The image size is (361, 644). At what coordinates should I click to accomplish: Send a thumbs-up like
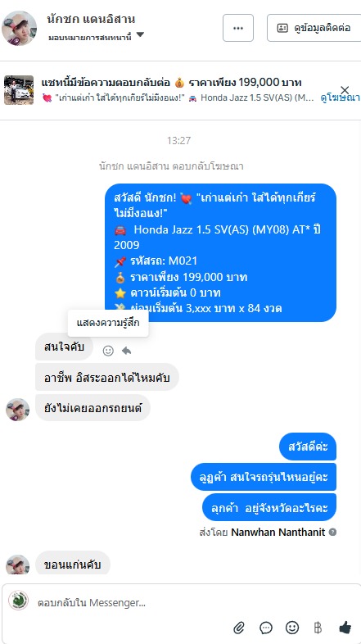(x=345, y=627)
